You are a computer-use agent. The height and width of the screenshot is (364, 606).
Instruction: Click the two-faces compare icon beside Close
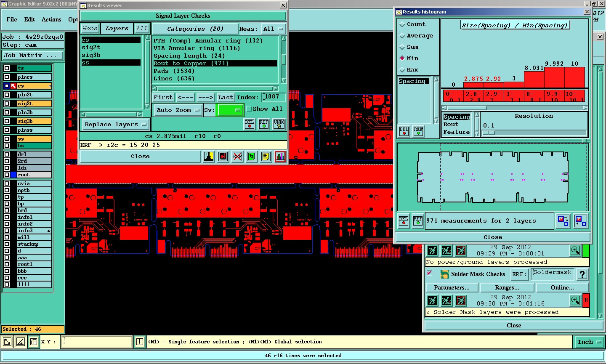[x=209, y=157]
